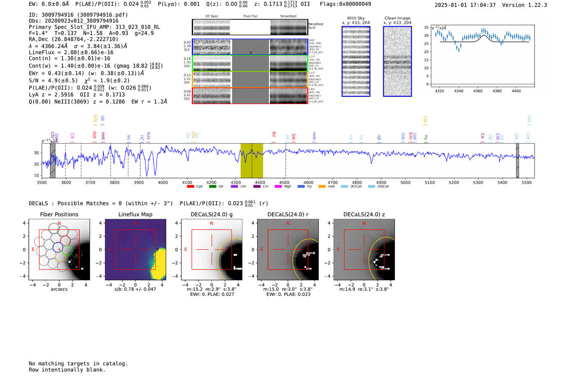The height and width of the screenshot is (392, 576).
Task: Open the Clean Image panel
Action: [397, 61]
